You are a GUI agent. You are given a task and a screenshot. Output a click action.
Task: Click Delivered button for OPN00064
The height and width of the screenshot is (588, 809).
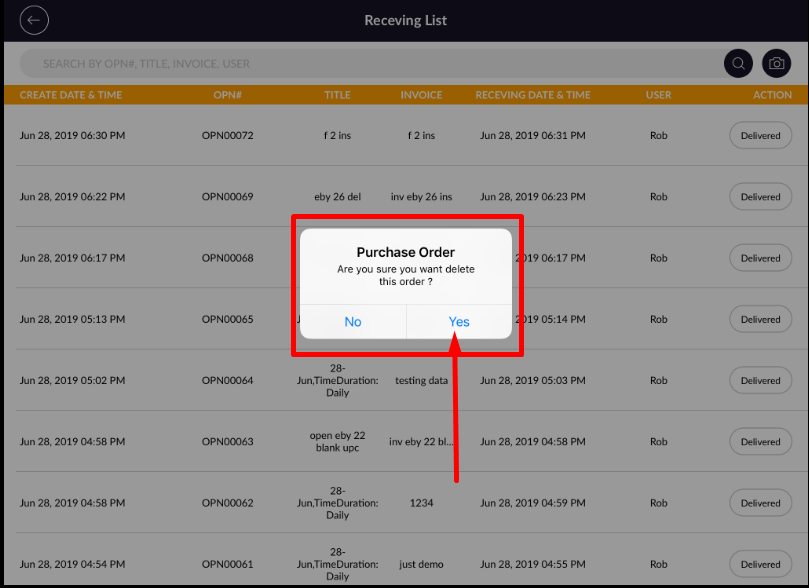point(760,381)
